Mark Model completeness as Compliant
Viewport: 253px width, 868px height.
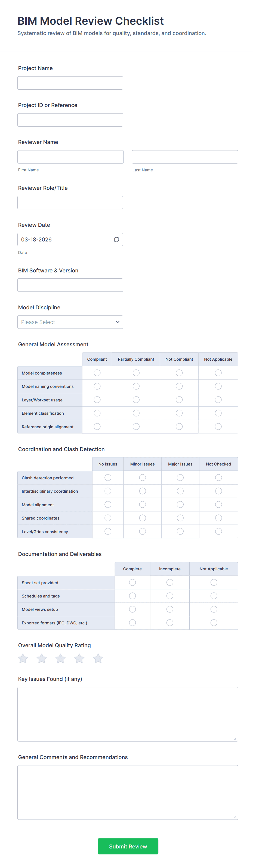(x=97, y=373)
